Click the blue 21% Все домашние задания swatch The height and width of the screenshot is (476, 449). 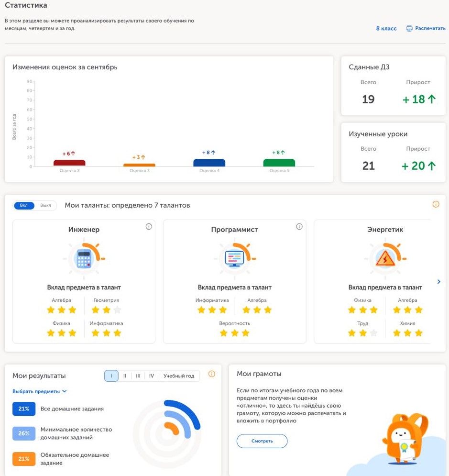pos(24,409)
